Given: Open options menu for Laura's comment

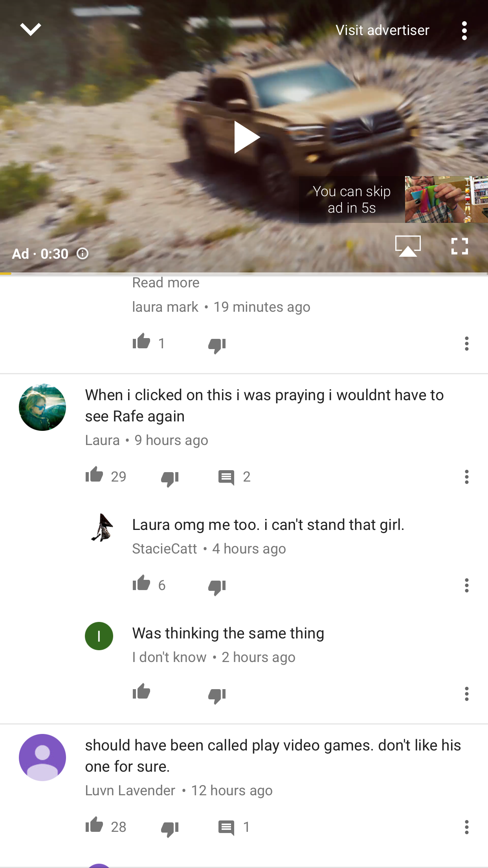Looking at the screenshot, I should (467, 477).
